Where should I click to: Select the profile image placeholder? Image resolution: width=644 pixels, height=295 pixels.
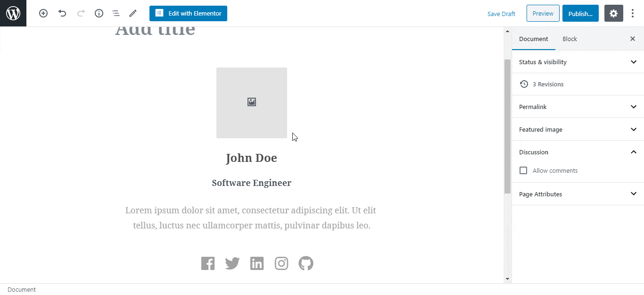point(252,103)
